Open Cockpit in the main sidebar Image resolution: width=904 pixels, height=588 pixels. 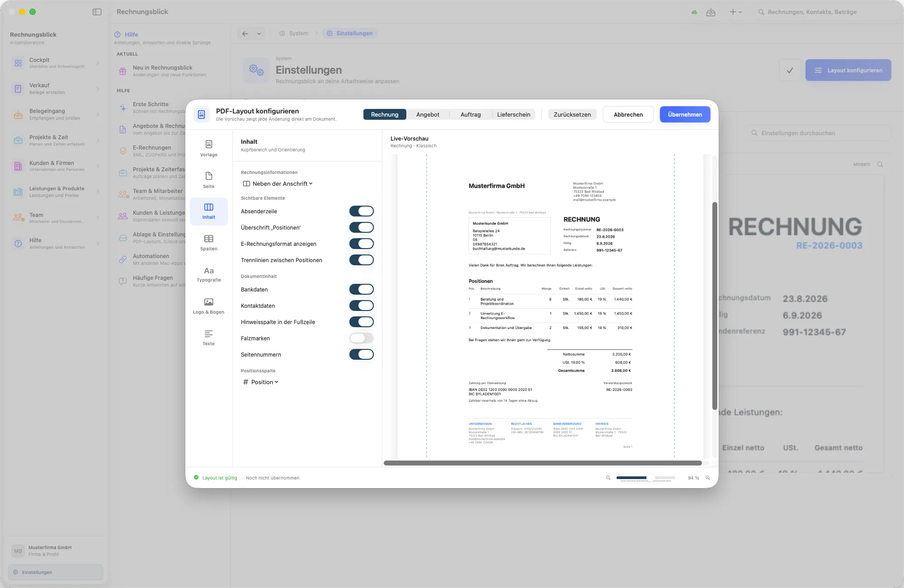(56, 63)
